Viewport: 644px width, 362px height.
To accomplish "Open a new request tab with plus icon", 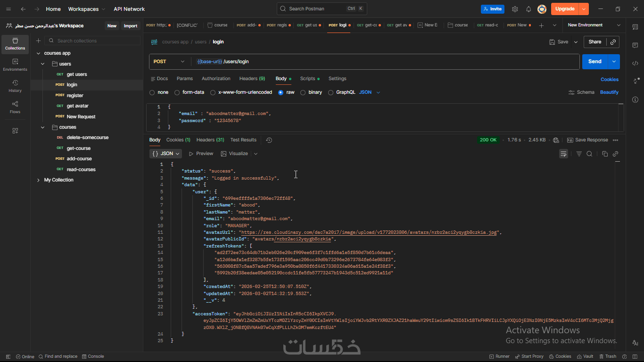I will pyautogui.click(x=541, y=25).
